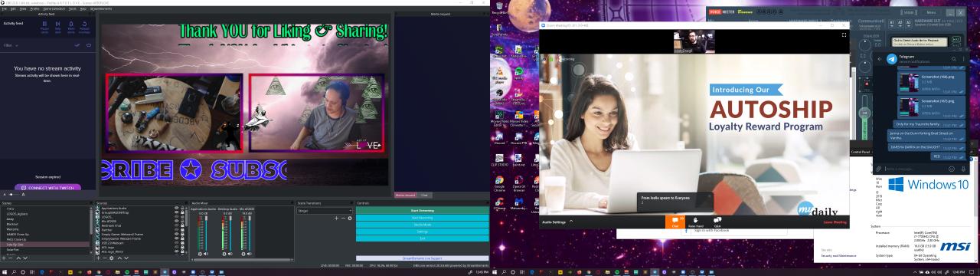980x276 pixels.
Task: Enter full screen in Zoom window
Action: click(844, 34)
